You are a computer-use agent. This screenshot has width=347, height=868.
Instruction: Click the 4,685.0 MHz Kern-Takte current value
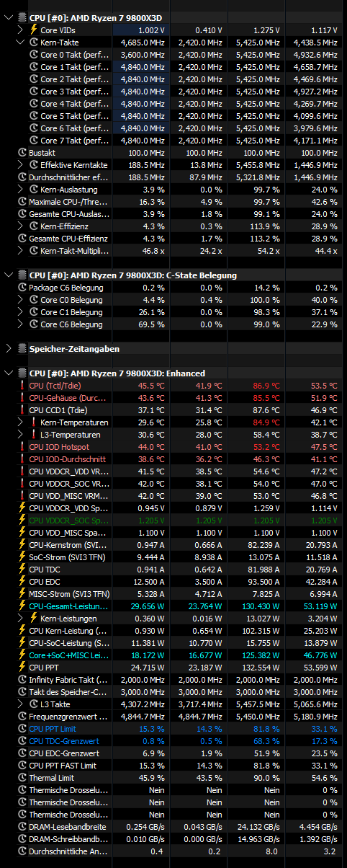pos(143,43)
